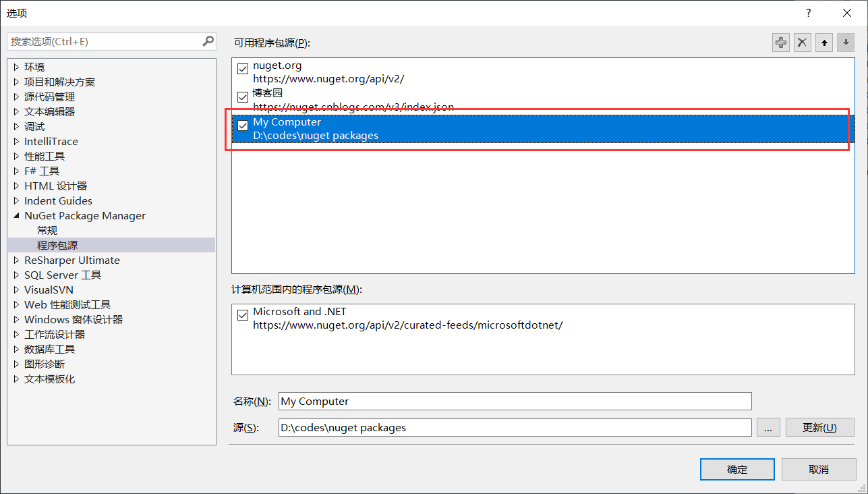Expand the 调试 node
Viewport: 868px width, 494px height.
coord(17,127)
